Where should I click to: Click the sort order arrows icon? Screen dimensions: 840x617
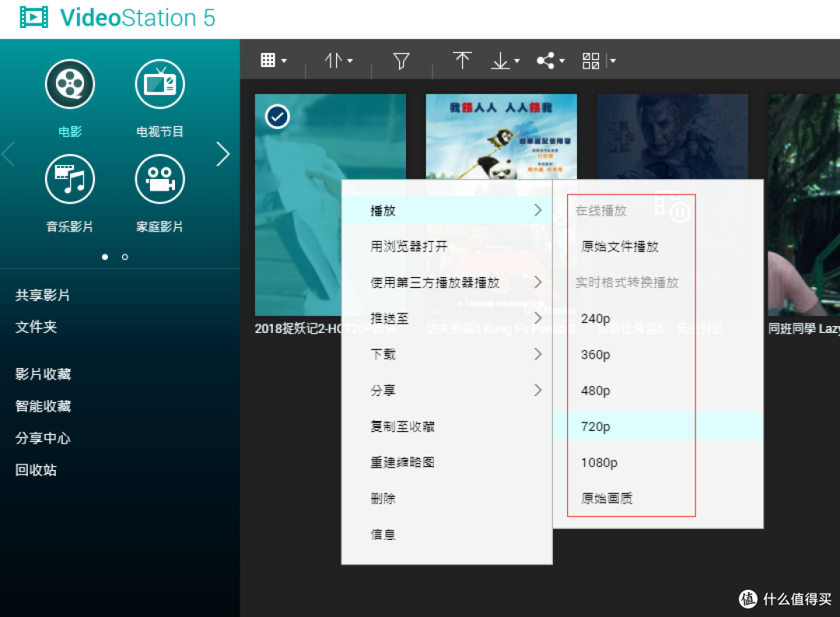[x=333, y=61]
